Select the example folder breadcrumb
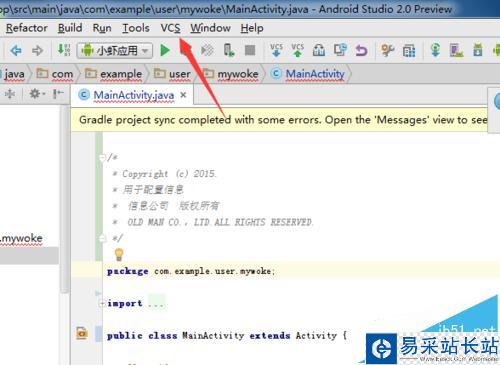 (113, 74)
